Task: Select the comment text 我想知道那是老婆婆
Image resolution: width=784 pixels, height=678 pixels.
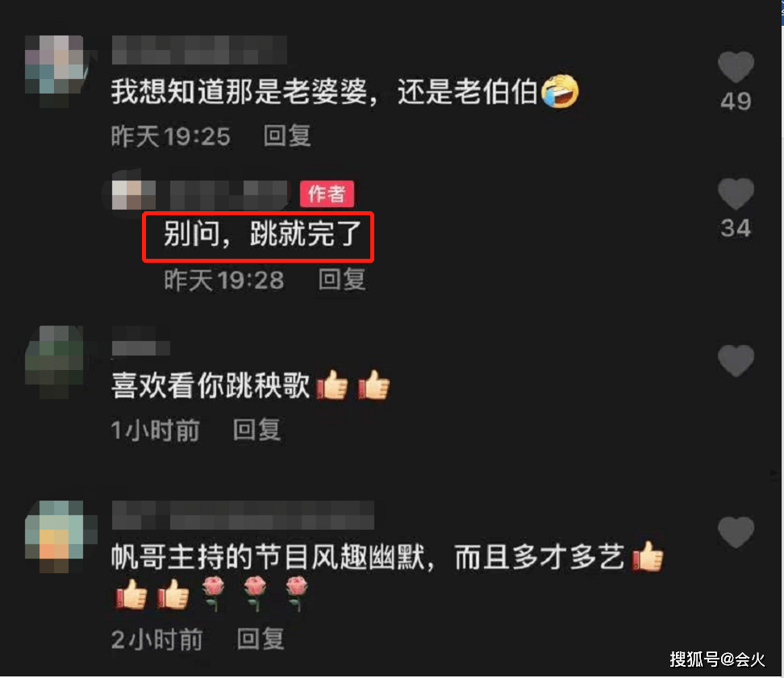Action: [239, 92]
